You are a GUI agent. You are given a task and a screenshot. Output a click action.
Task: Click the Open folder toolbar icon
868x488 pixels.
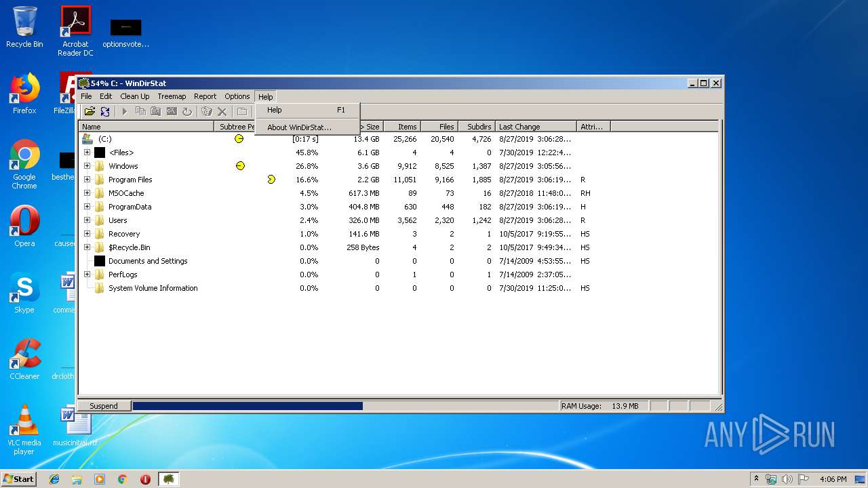(90, 111)
